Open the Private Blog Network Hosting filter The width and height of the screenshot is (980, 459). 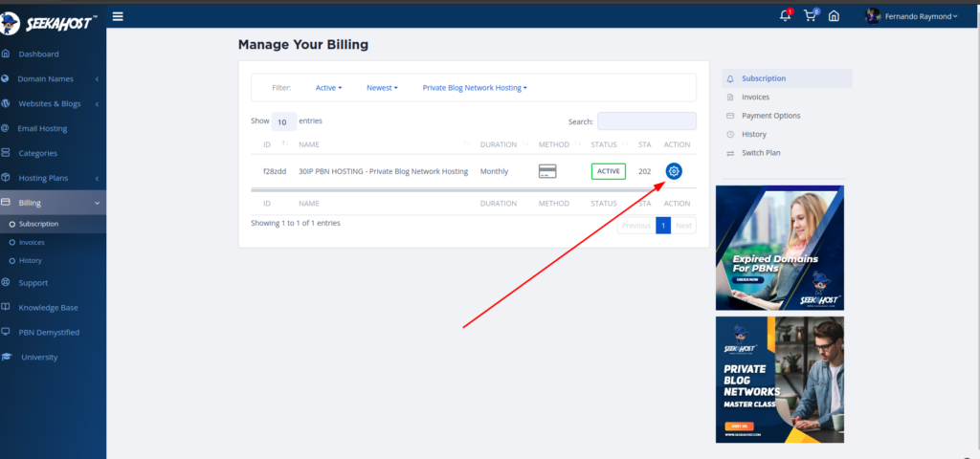(x=475, y=88)
